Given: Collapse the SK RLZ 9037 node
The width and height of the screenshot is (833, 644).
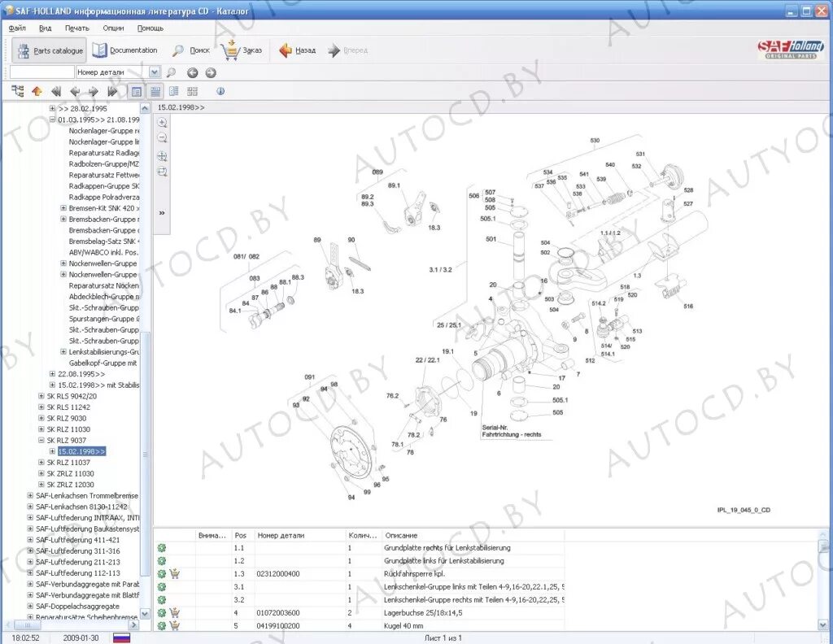Looking at the screenshot, I should (41, 440).
